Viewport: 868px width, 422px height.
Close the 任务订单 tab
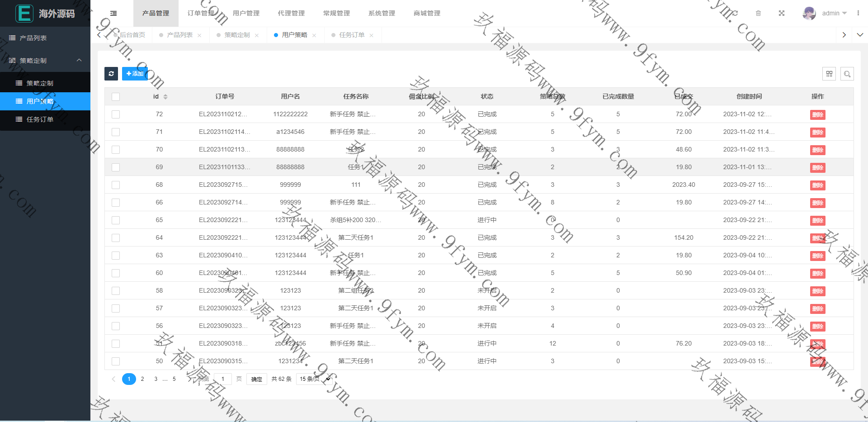(x=371, y=35)
